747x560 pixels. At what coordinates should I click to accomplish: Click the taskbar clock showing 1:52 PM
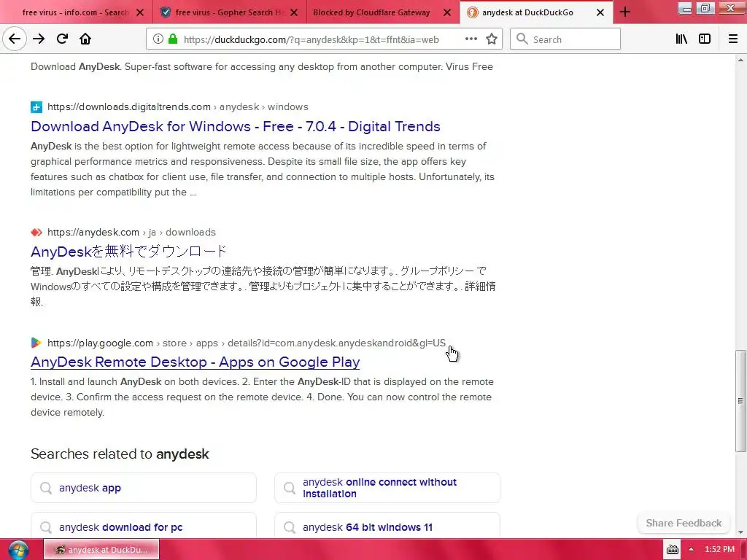[x=719, y=550]
